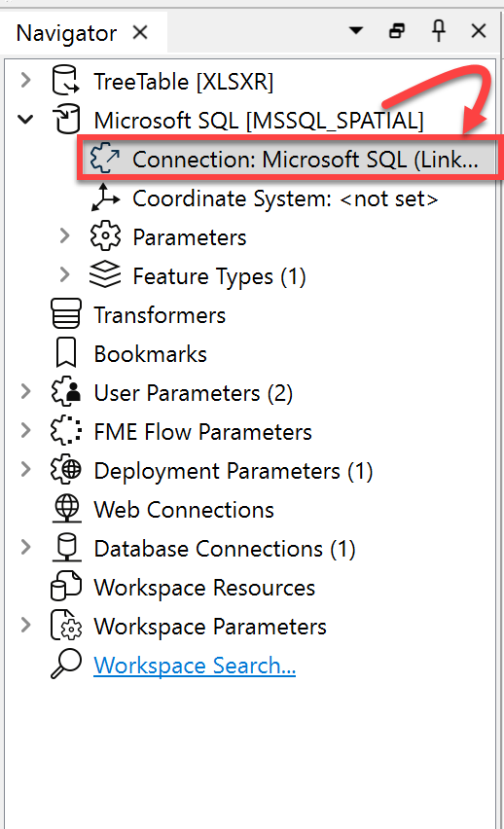Image resolution: width=504 pixels, height=829 pixels.
Task: Close the Navigator tab via its X
Action: pos(140,33)
